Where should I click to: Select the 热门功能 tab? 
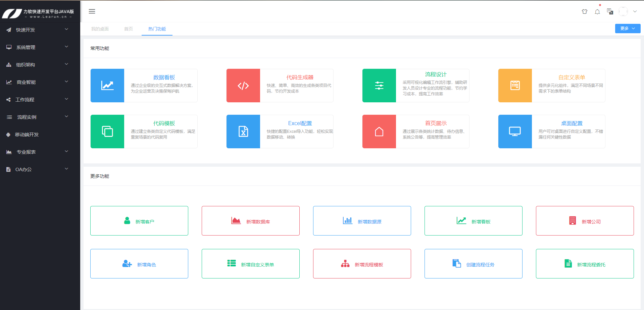[157, 29]
